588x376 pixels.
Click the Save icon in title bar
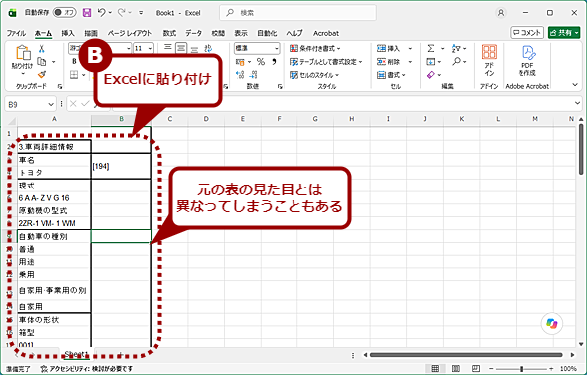point(87,13)
